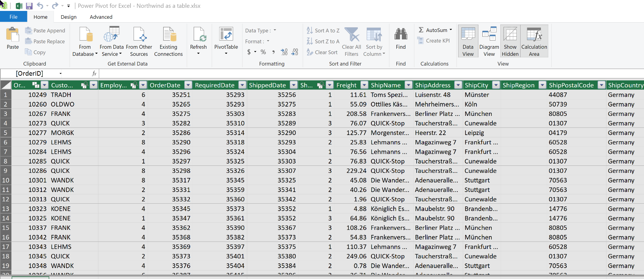644x279 pixels.
Task: Open Freight column filter dropdown
Action: (364, 85)
